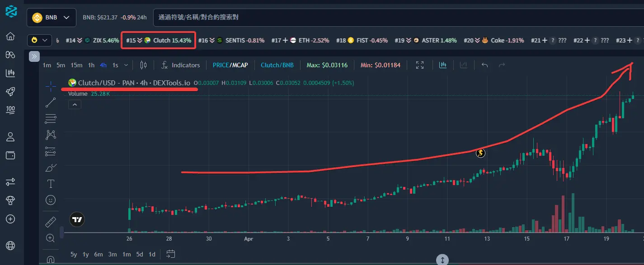Set chart range to 5y

coord(74,254)
